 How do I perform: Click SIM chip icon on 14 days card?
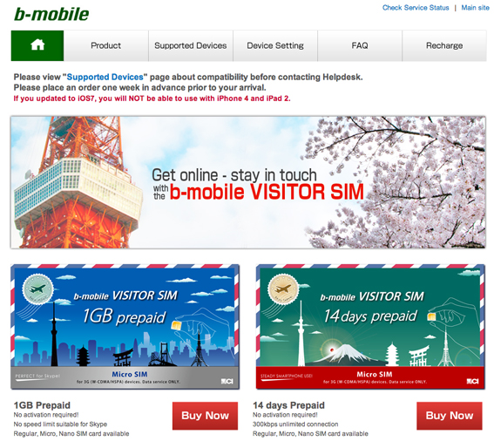[x=431, y=317]
